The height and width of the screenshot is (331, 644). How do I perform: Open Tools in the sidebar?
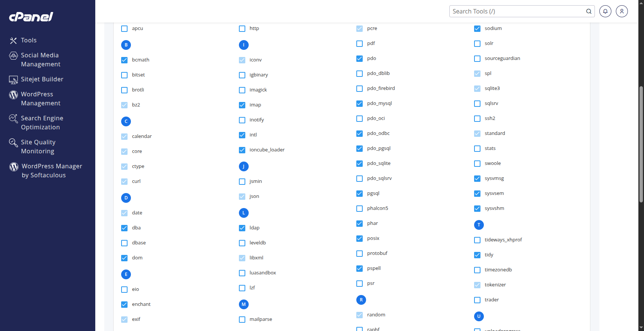tap(29, 40)
